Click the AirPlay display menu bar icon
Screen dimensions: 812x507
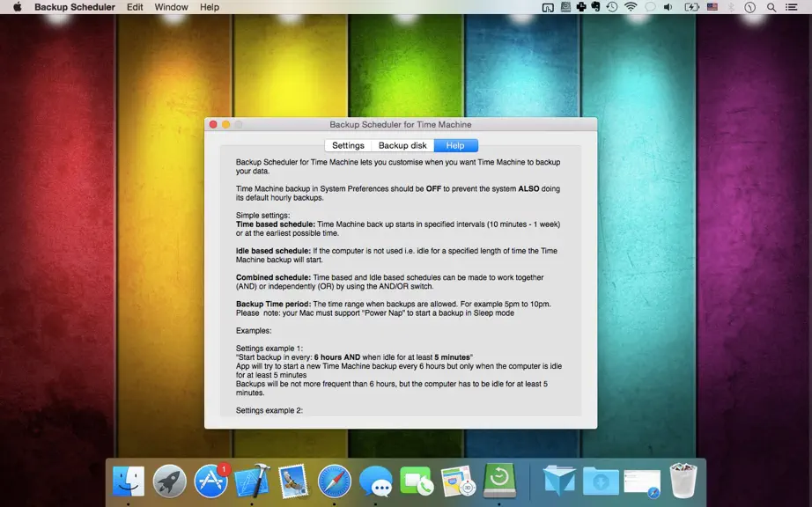coord(548,7)
